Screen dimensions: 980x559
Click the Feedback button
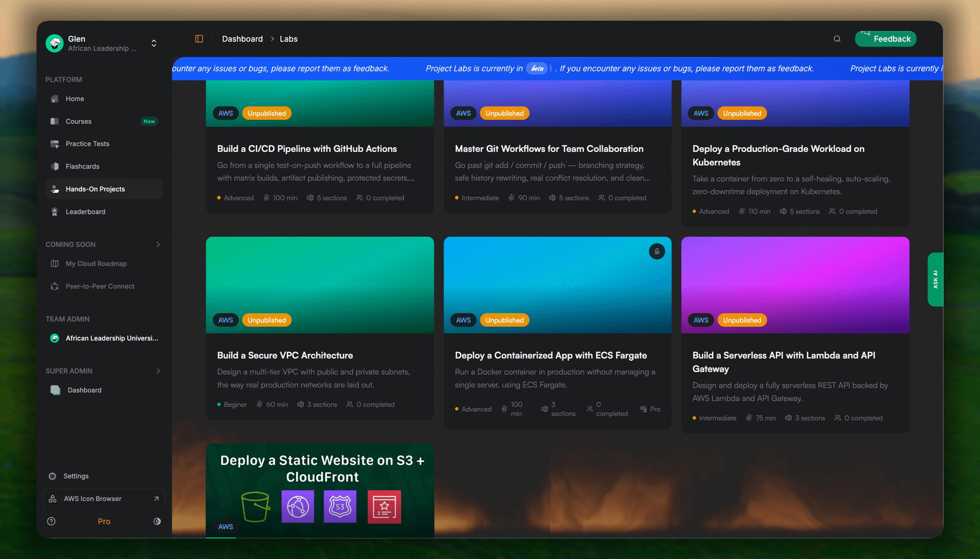click(886, 39)
